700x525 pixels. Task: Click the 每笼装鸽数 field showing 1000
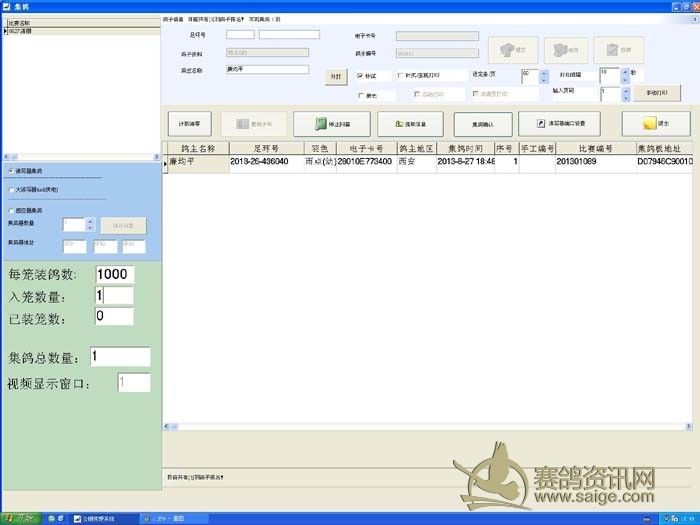(x=114, y=274)
